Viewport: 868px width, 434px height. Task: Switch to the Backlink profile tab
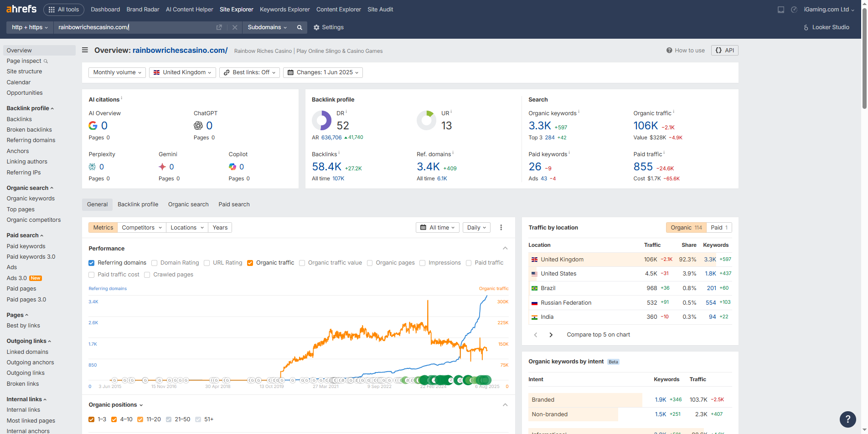138,204
